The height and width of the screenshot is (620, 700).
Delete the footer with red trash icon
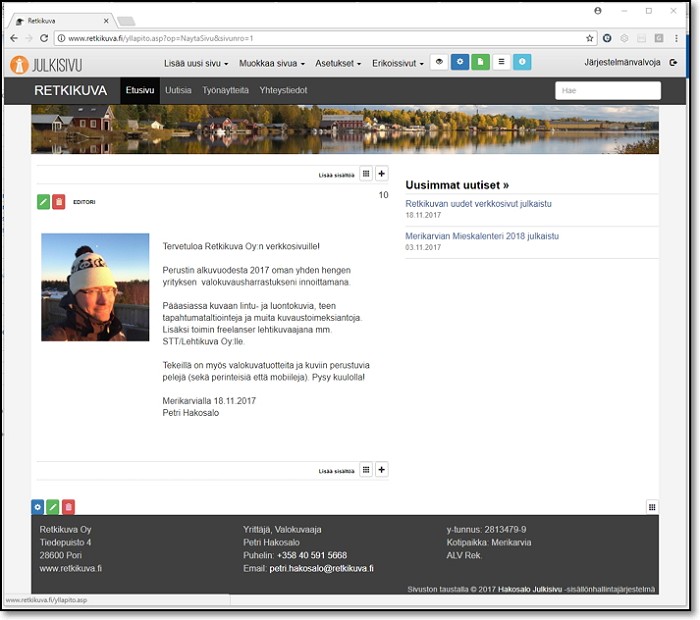[x=68, y=507]
